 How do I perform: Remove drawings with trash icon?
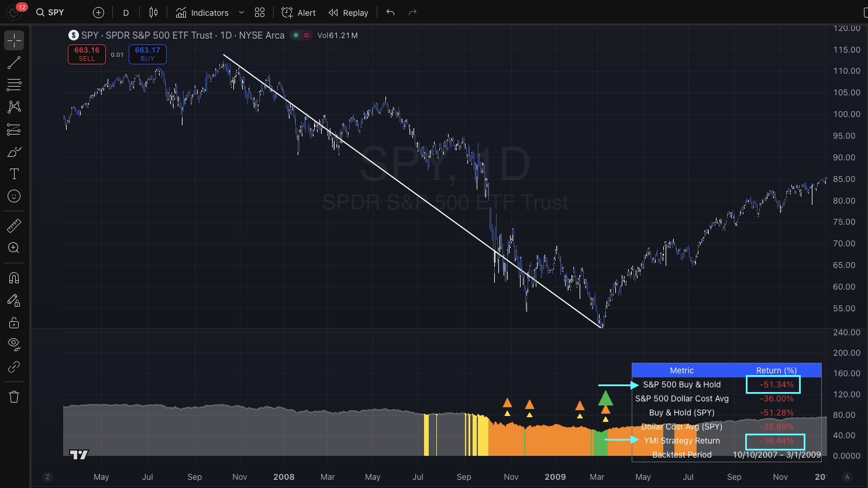point(14,397)
